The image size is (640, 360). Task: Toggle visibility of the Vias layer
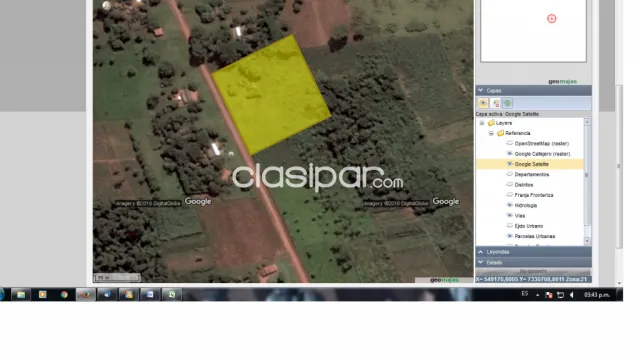click(509, 215)
